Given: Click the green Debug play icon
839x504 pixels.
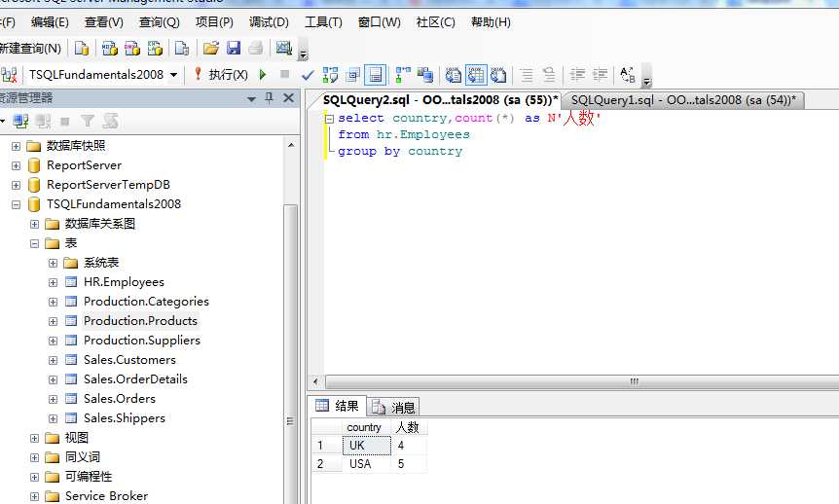Looking at the screenshot, I should pyautogui.click(x=263, y=74).
